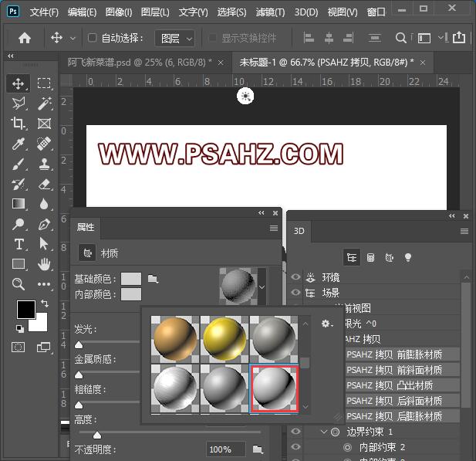Enable the 显示变换控件 checkbox
Image resolution: width=476 pixels, height=461 pixels.
tap(212, 38)
